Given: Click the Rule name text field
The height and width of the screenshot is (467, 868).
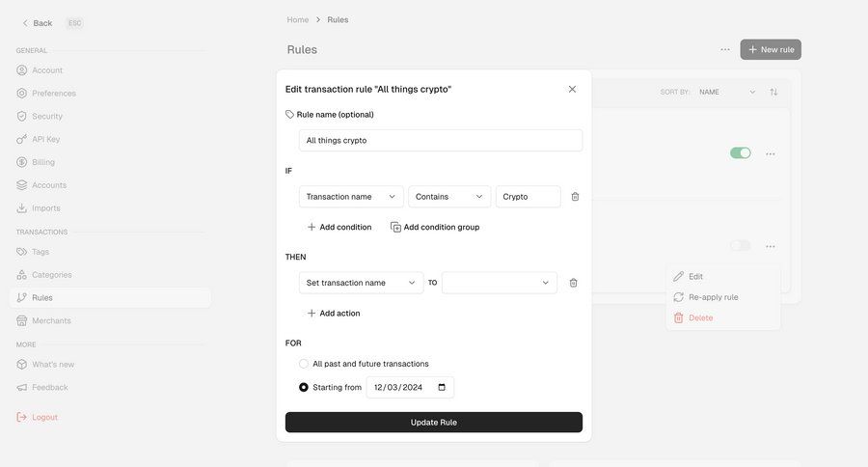Looking at the screenshot, I should (x=441, y=140).
